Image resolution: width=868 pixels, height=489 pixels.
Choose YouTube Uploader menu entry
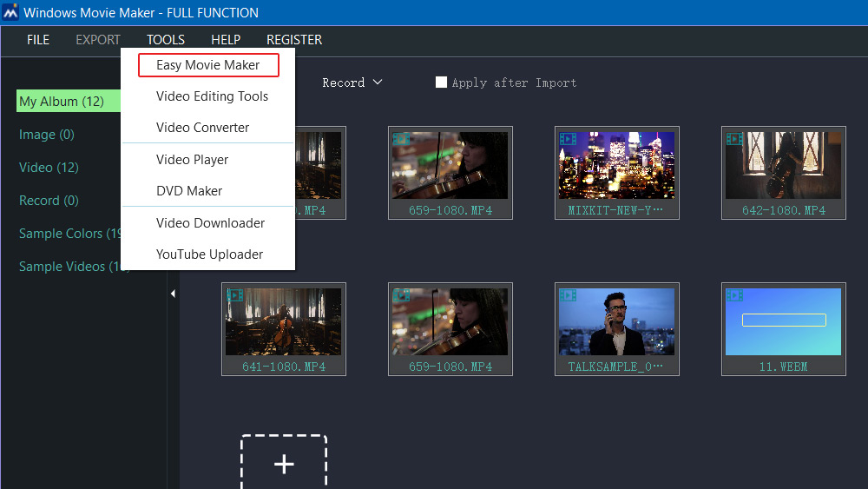[208, 254]
